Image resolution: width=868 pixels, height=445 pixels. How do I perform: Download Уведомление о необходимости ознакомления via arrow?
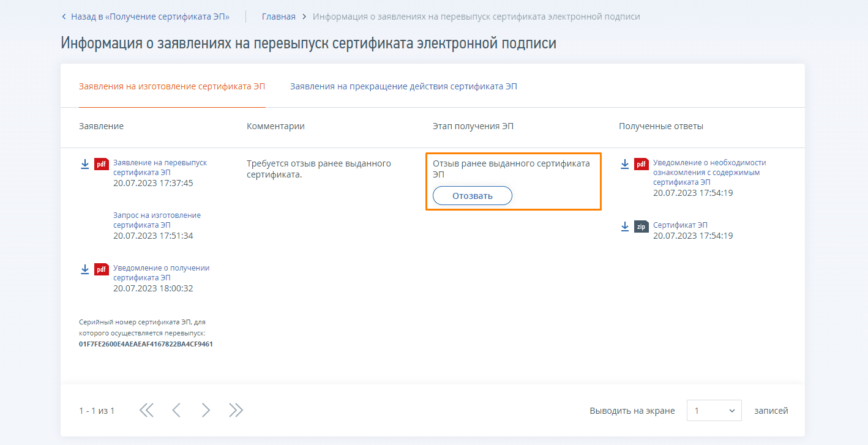coord(625,164)
